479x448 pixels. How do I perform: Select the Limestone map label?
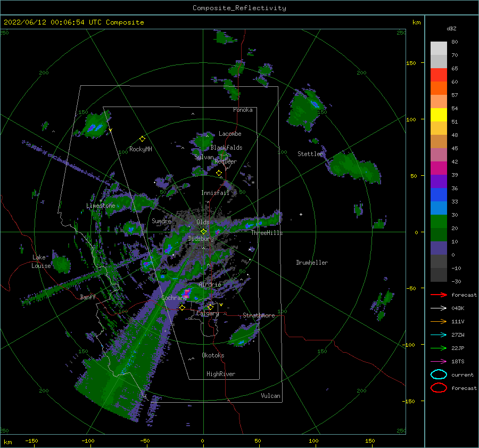click(101, 206)
